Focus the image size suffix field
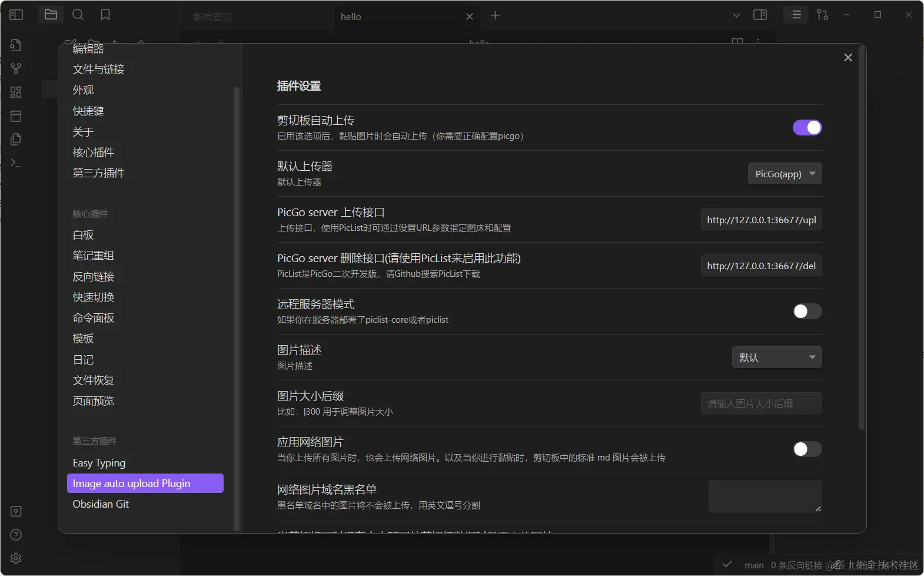This screenshot has height=576, width=924. tap(761, 403)
